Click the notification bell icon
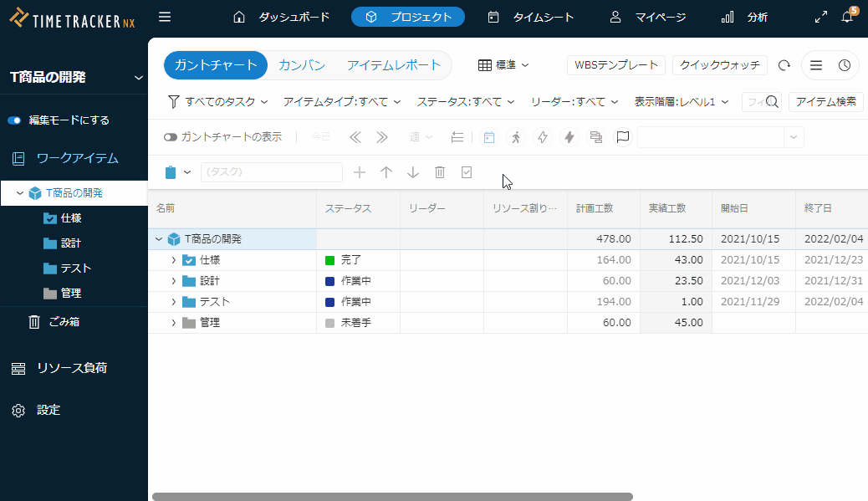Screen dimensions: 868x501 point(847,17)
